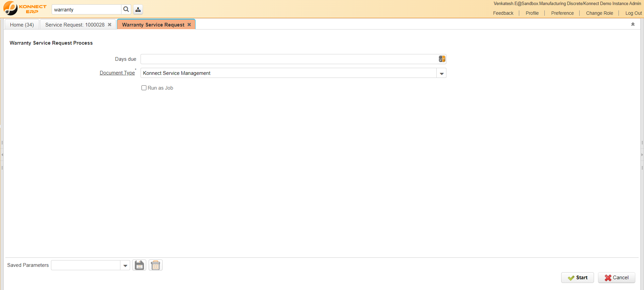The image size is (644, 290).
Task: Click the left panel collapse arrow
Action: tap(2, 155)
